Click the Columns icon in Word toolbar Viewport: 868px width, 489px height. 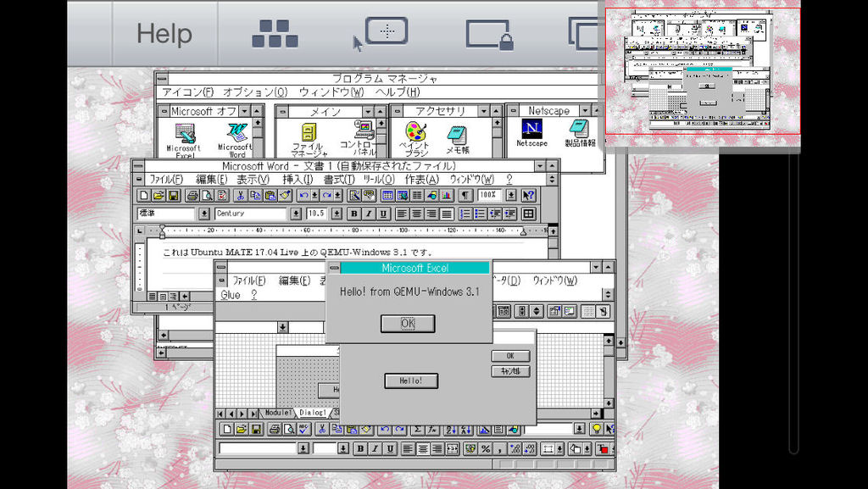click(x=417, y=195)
